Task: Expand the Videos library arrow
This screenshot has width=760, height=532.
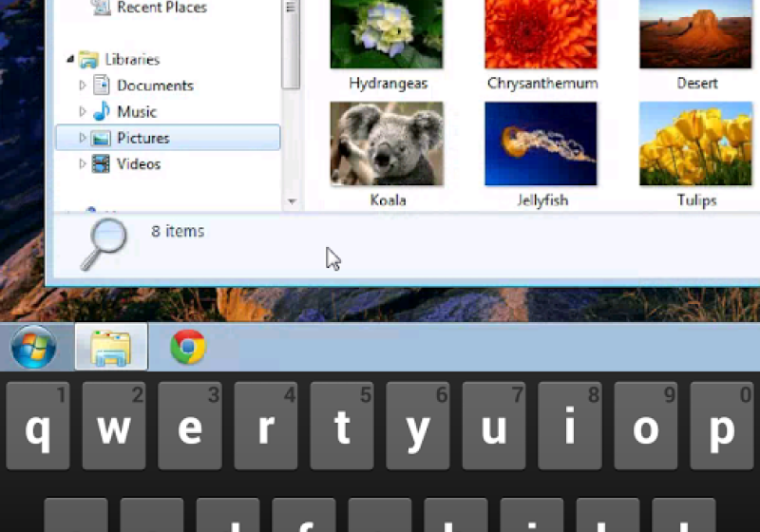Action: click(x=83, y=164)
